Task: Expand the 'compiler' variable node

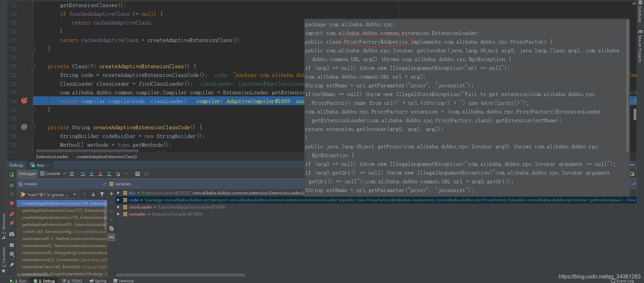Action: (118, 214)
